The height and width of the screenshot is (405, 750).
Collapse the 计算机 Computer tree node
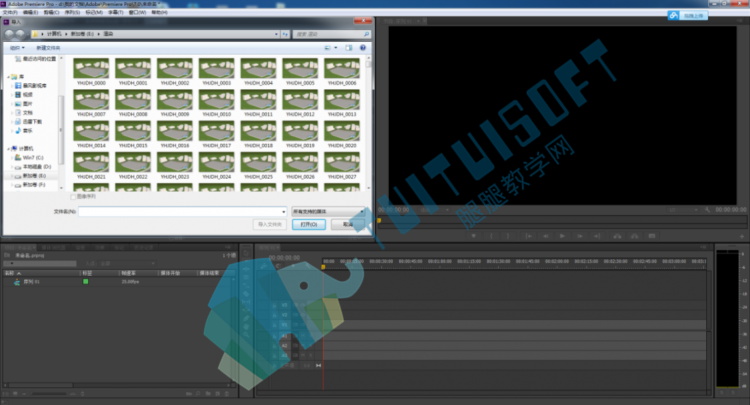tap(8, 149)
